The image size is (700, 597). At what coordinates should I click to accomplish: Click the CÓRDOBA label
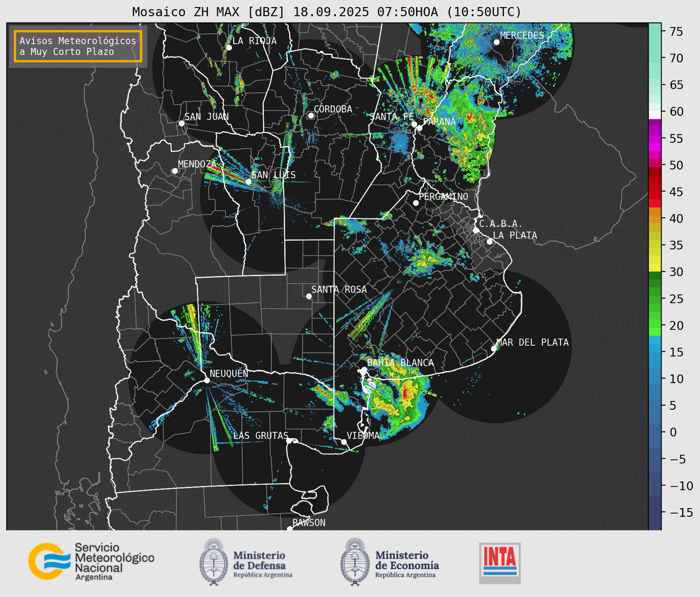pos(333,109)
